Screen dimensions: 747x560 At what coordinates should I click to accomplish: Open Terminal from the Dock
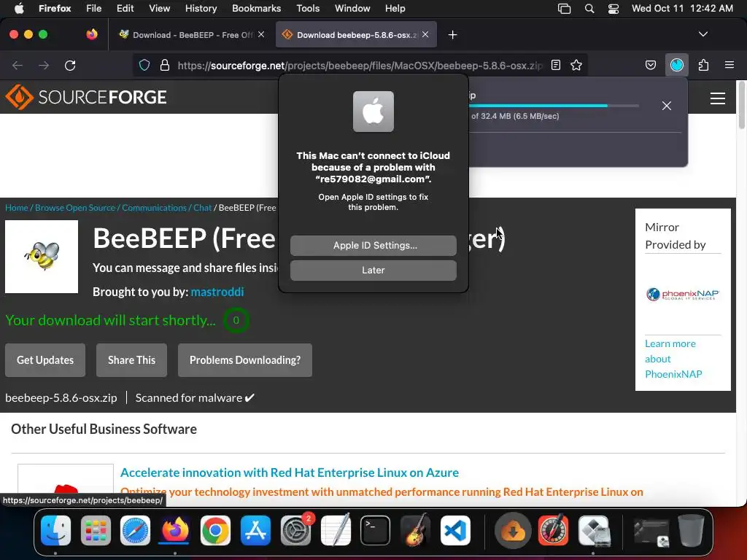pos(376,531)
